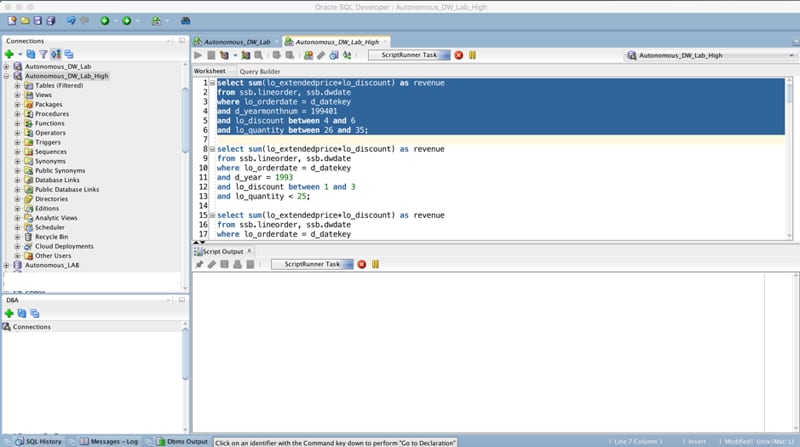This screenshot has width=800, height=447.
Task: Click the green back arrow in main toolbar
Action: coord(105,20)
